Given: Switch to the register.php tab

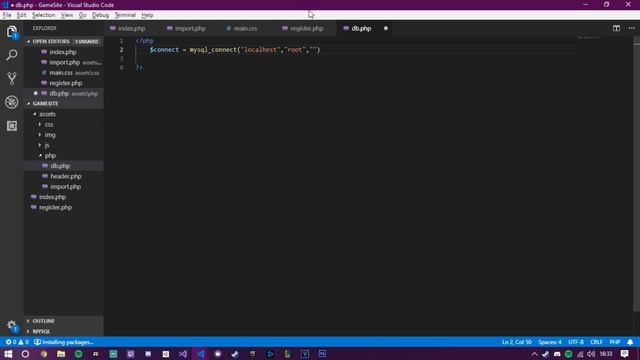Looking at the screenshot, I should [x=307, y=29].
